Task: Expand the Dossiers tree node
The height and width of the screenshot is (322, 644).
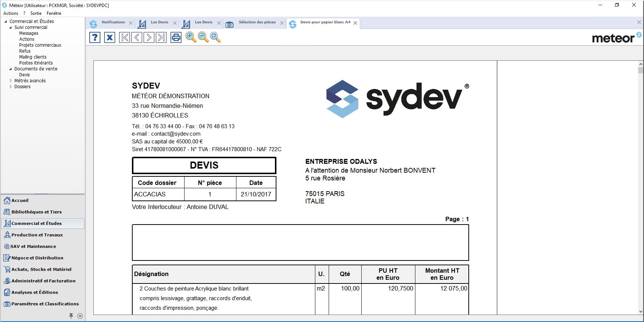Action: point(11,87)
